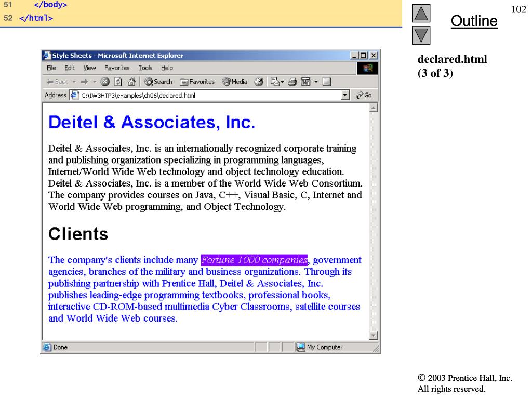Open the Search pane button
The height and width of the screenshot is (399, 532).
coord(158,82)
